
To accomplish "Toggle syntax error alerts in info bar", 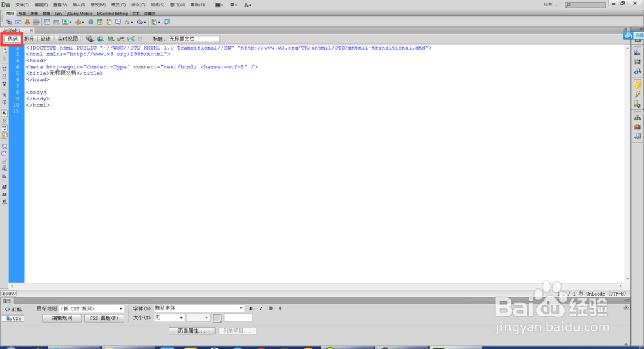I will tap(5, 135).
